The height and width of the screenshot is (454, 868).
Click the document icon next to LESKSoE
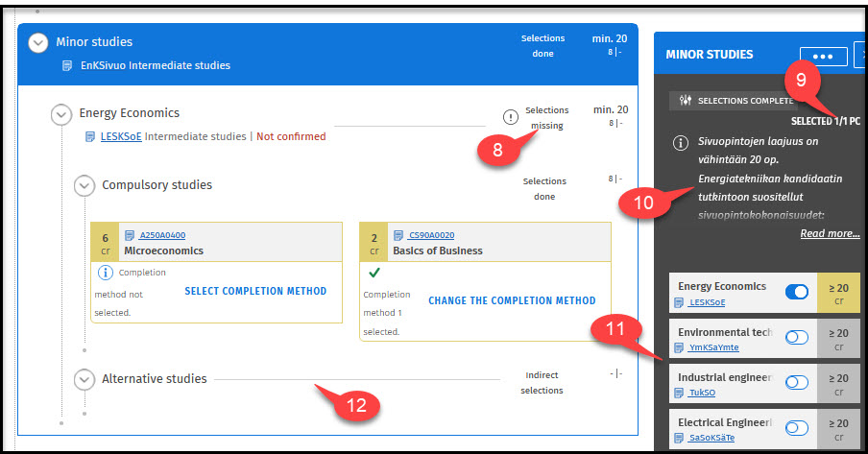click(91, 136)
